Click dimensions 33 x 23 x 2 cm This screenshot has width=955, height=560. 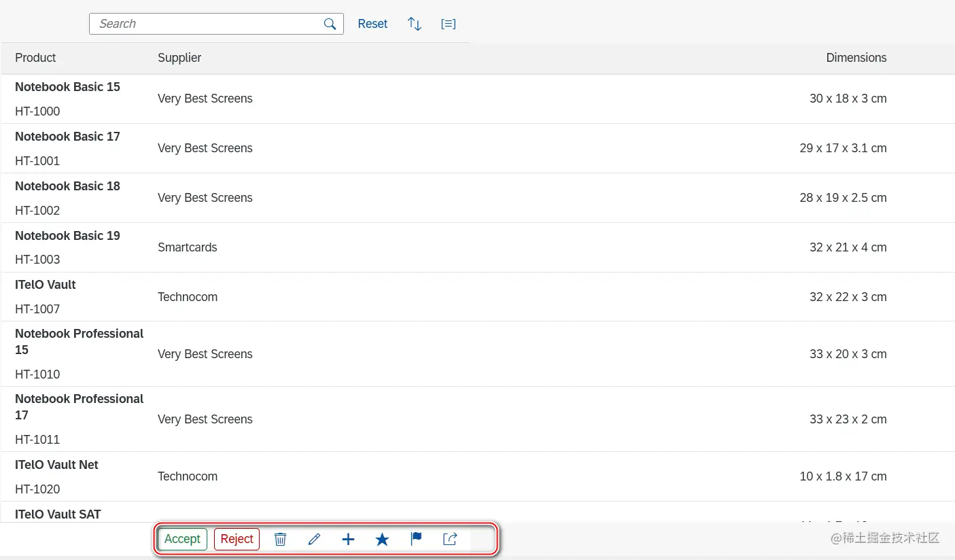[848, 419]
